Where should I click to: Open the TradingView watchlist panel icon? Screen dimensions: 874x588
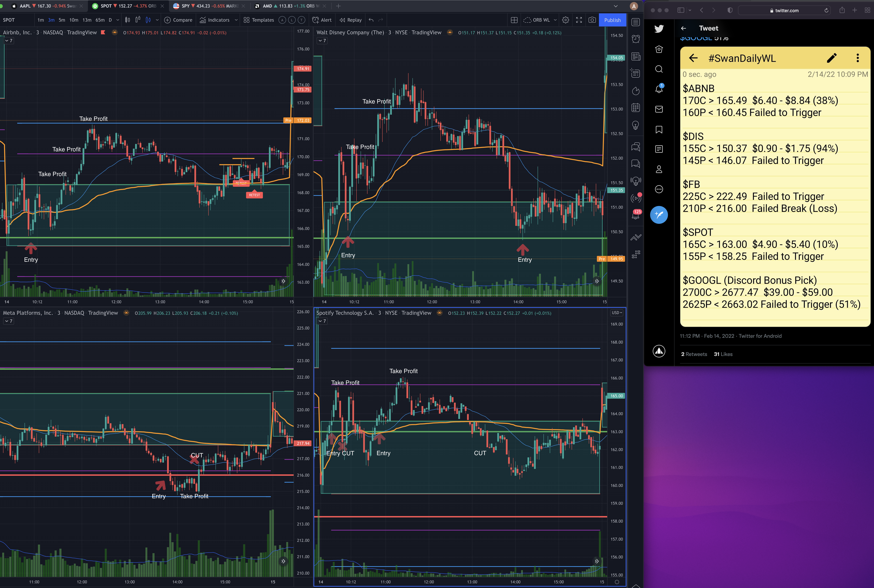point(635,22)
